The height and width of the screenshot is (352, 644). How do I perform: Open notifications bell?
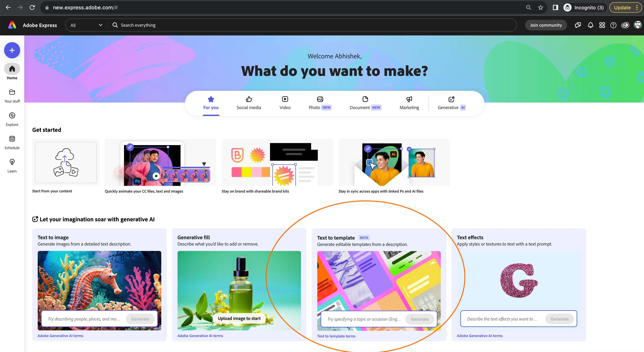(590, 25)
